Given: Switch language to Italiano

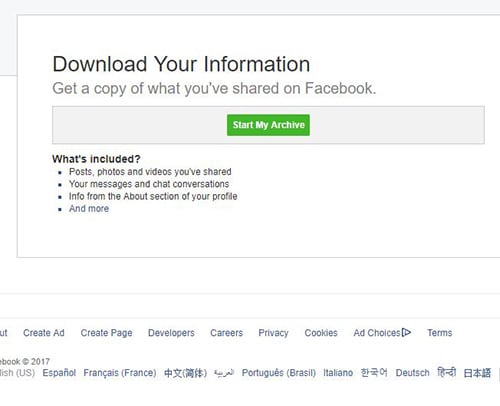Looking at the screenshot, I should point(338,373).
